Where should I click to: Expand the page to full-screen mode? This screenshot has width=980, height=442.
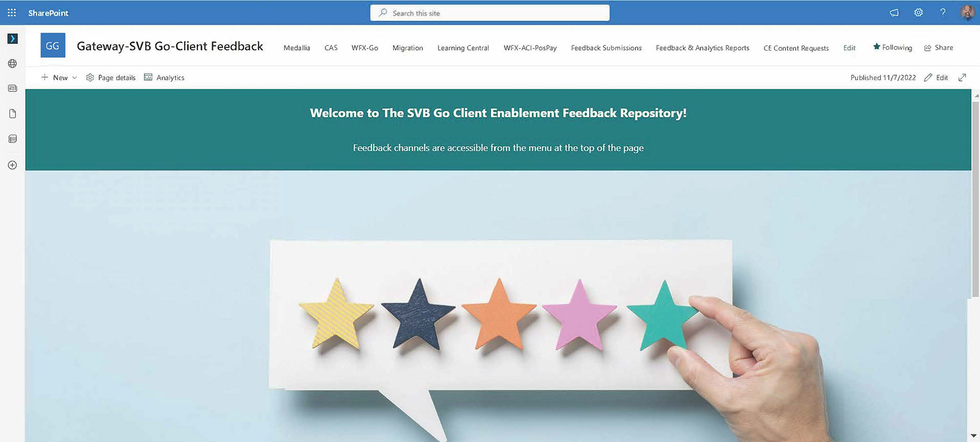pos(962,78)
